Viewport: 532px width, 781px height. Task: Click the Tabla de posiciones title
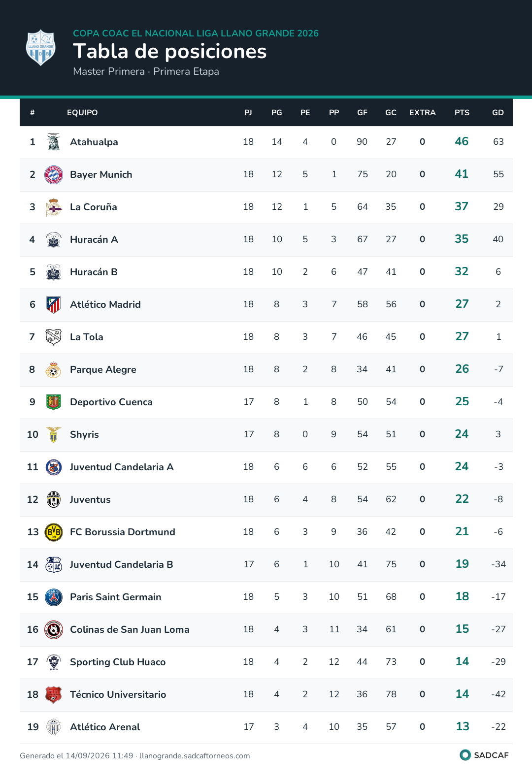[x=170, y=51]
